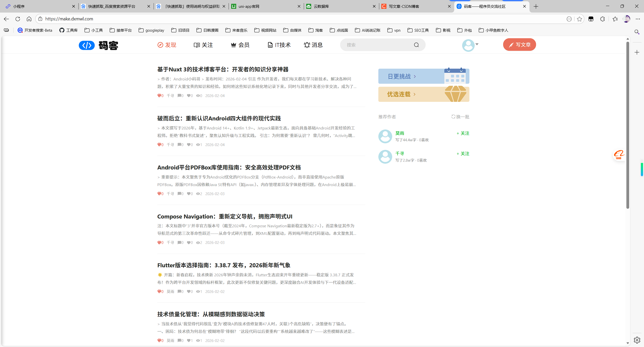
Task: Toggle follow for author 莫雨
Action: tap(463, 133)
